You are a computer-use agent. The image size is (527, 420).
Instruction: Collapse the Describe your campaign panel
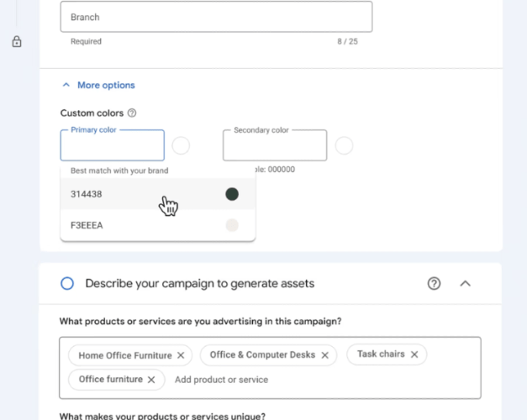tap(465, 284)
